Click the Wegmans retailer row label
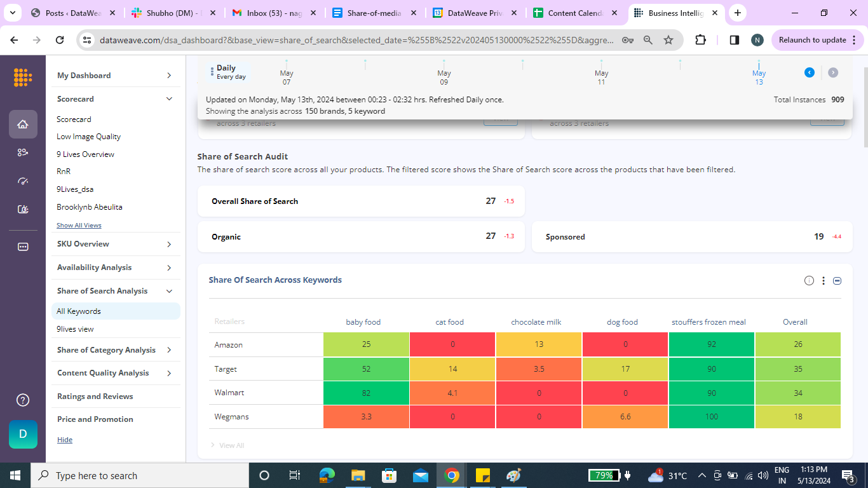Screen dimensions: 868x488 pyautogui.click(x=232, y=417)
